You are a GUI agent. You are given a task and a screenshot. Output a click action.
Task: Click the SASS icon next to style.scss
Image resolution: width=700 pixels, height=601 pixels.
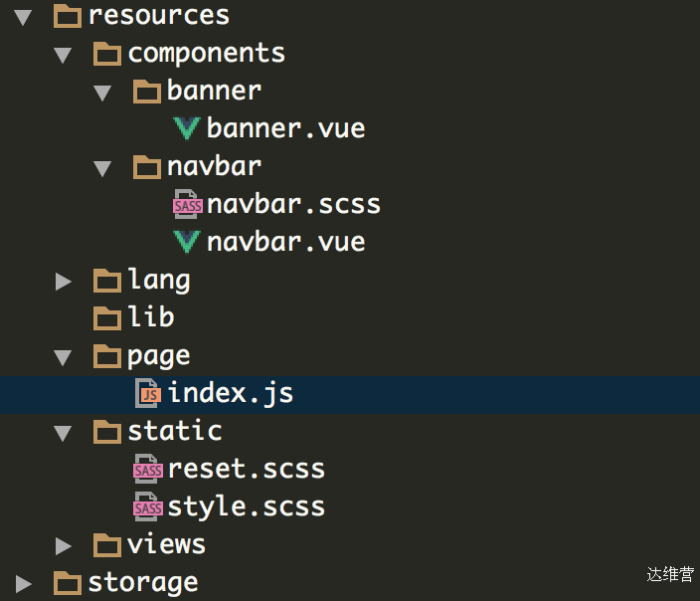pos(148,506)
